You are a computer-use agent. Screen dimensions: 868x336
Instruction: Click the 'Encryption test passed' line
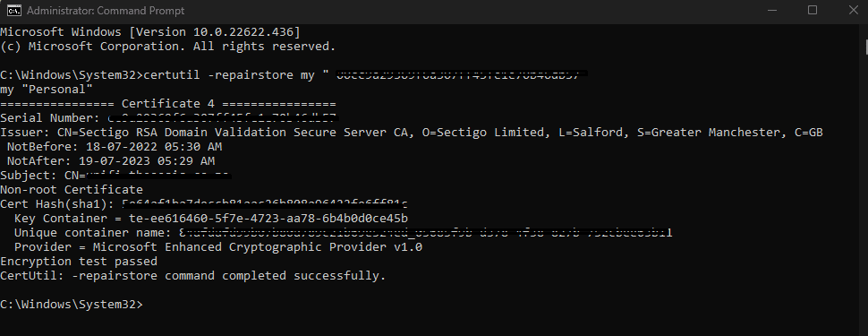pos(79,261)
